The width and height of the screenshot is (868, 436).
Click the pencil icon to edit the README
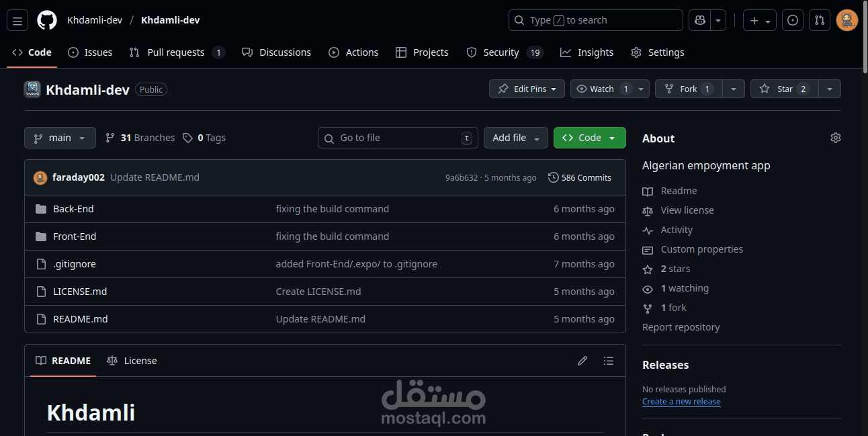coord(582,361)
